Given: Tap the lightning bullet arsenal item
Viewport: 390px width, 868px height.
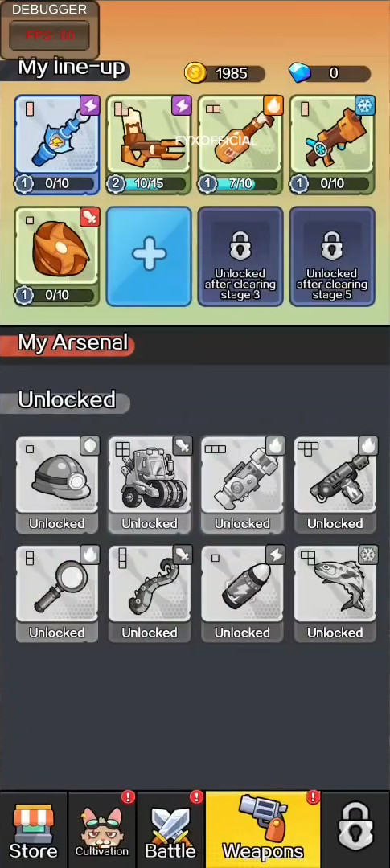Looking at the screenshot, I should (x=243, y=594).
